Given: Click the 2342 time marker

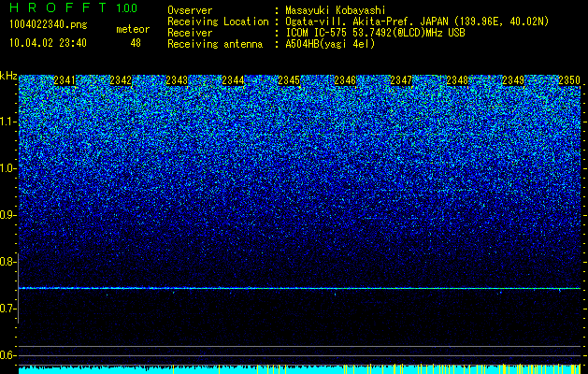Looking at the screenshot, I should [x=121, y=80].
